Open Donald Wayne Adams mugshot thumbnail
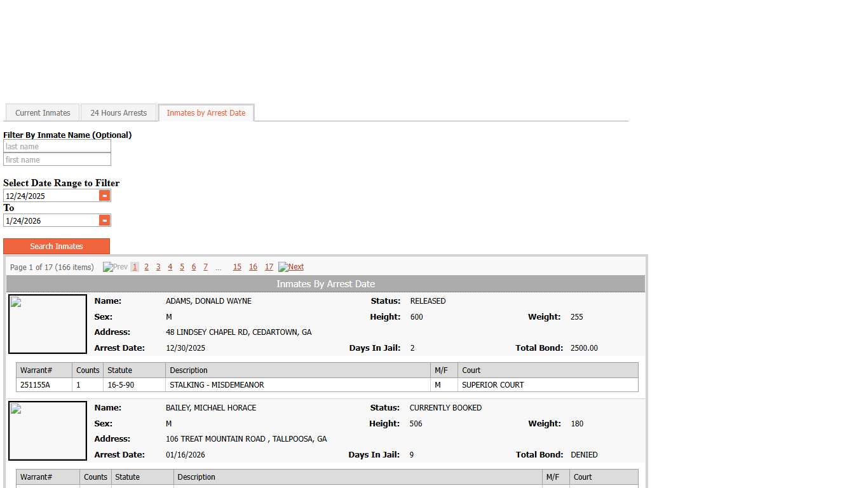Viewport: 868px width, 488px height. tap(48, 324)
